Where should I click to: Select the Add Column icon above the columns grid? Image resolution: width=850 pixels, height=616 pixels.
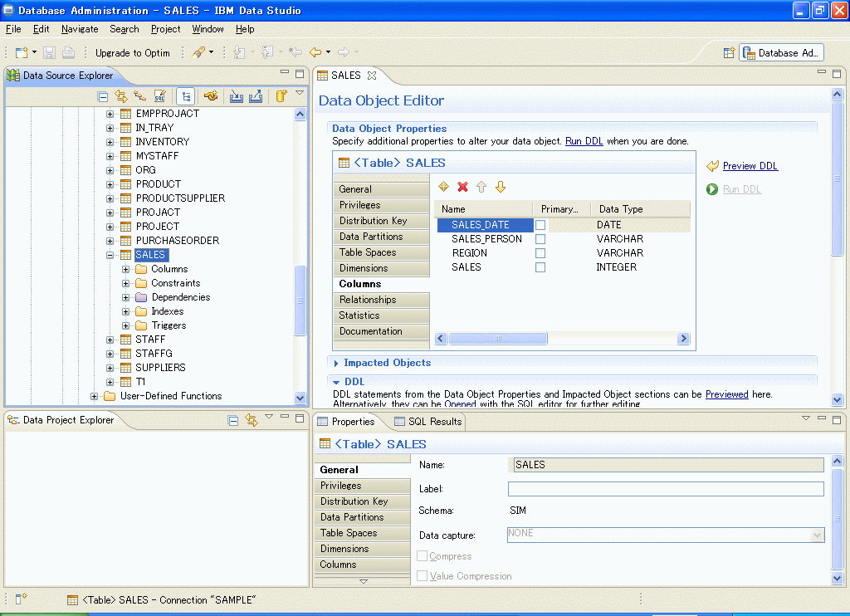point(443,187)
